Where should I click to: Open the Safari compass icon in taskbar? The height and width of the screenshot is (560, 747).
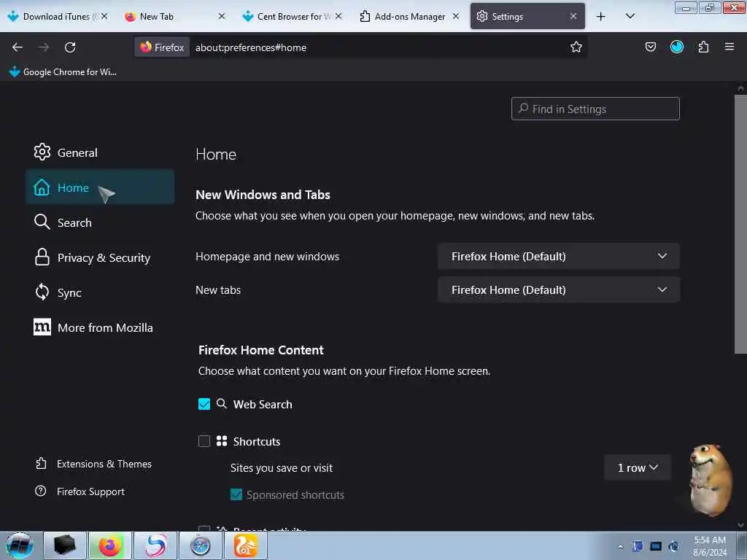tap(201, 545)
